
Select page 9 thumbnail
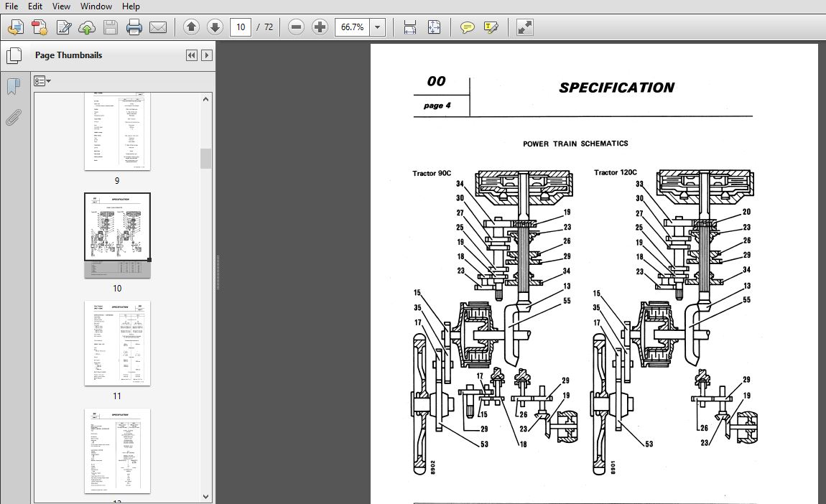click(x=118, y=131)
